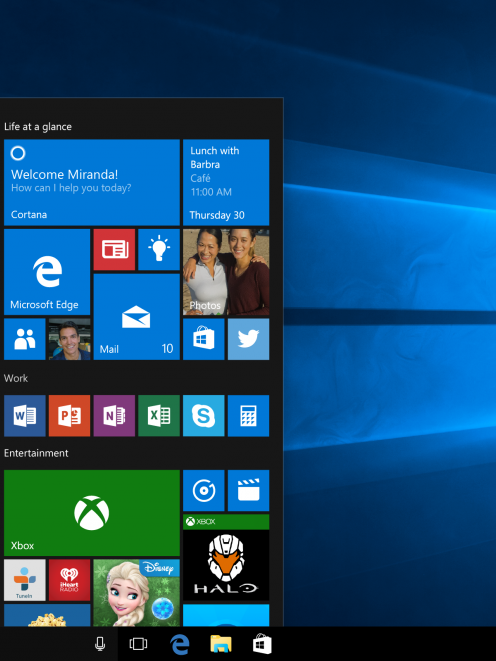Viewport: 496px width, 661px height.
Task: Launch the Skype tile
Action: [204, 416]
